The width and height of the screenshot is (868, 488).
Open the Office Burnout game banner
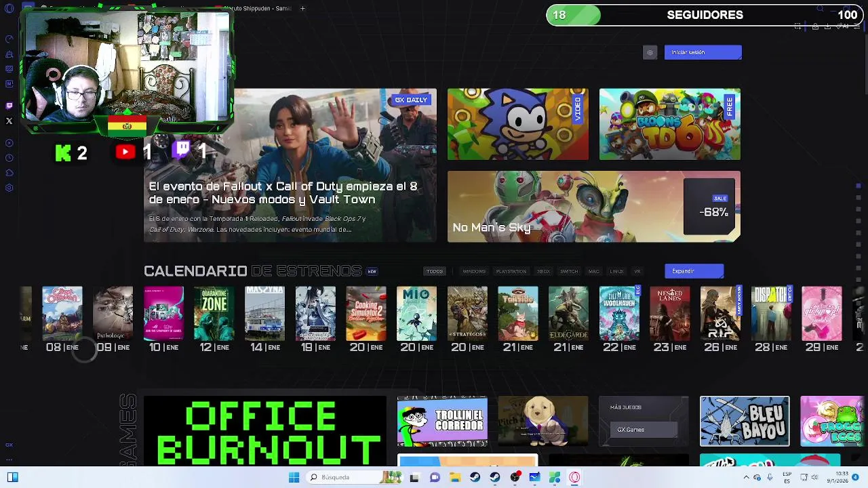(265, 431)
